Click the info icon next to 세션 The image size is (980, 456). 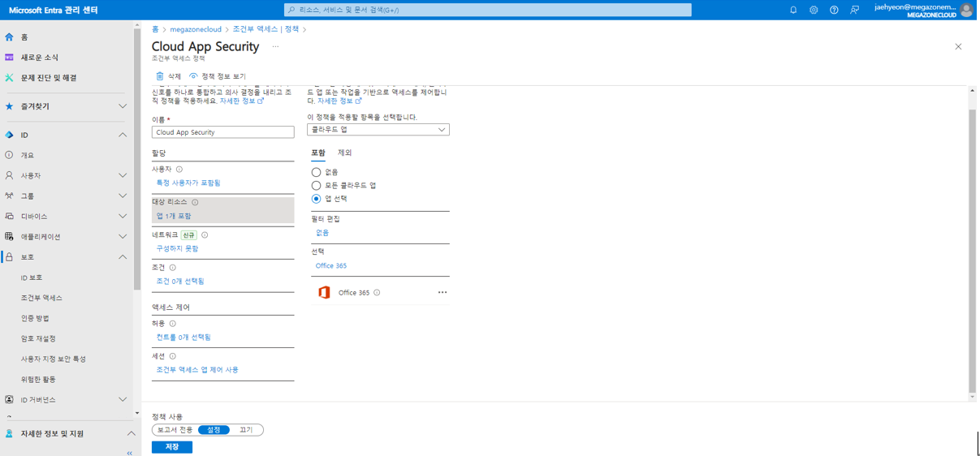point(173,356)
